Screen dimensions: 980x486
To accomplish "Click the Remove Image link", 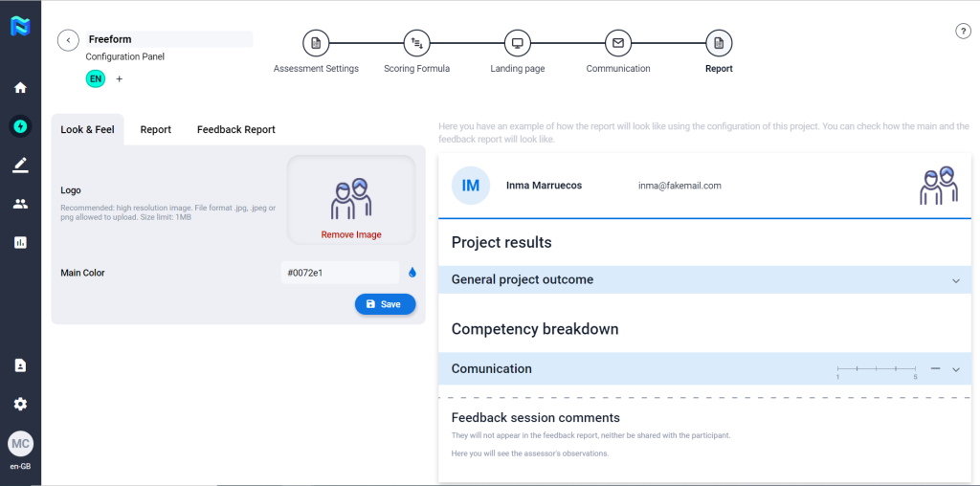I will (x=351, y=235).
